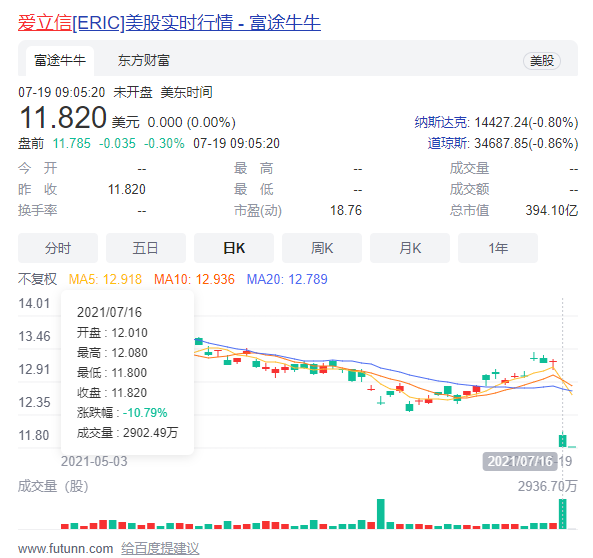Click the MA5: 12.918 indicator label

click(105, 279)
